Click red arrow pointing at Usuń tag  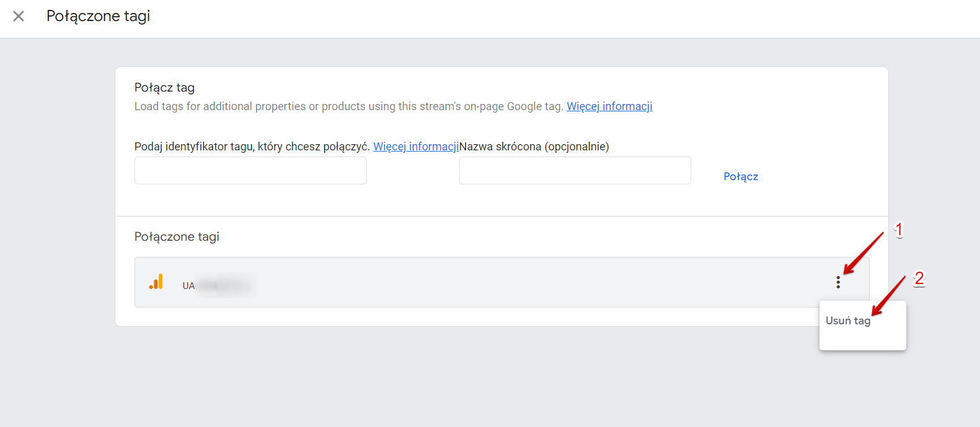888,296
